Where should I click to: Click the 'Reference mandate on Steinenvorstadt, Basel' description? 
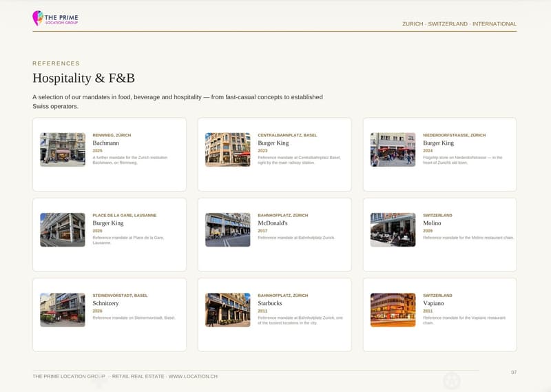pos(134,318)
